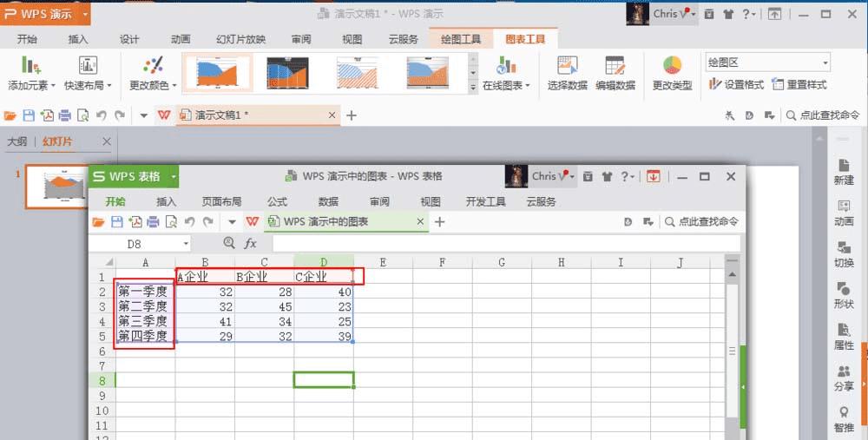Image resolution: width=868 pixels, height=440 pixels.
Task: Close WPS 演示中的图表 document tab
Action: pyautogui.click(x=420, y=222)
